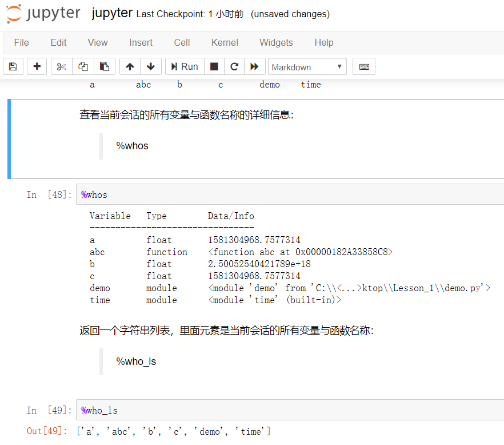
Task: Restart kernel and rerun all icon
Action: pos(255,66)
